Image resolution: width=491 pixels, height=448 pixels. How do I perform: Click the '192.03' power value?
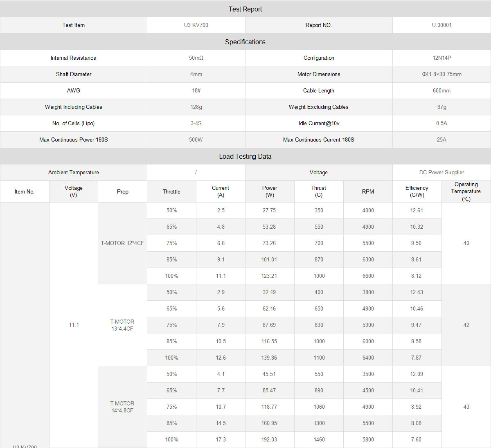point(269,439)
